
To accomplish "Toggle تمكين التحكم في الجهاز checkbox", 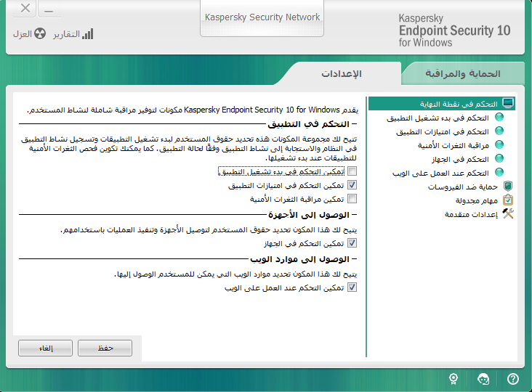I will pos(352,243).
